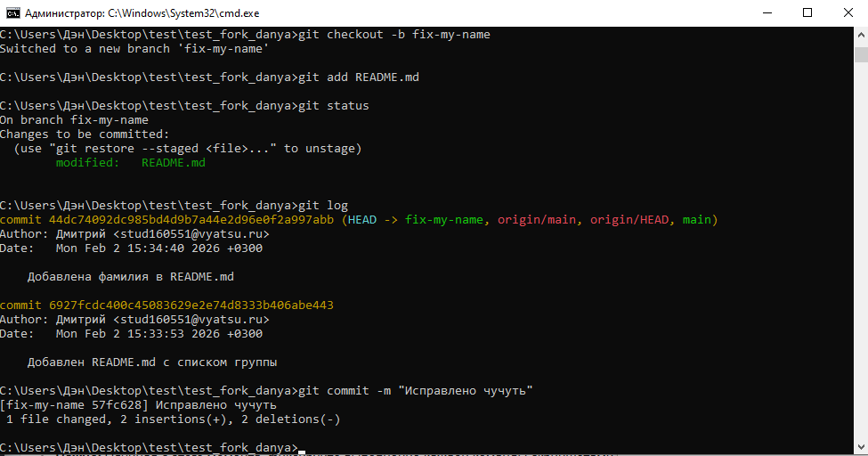
Task: Click the scrollbar up arrow
Action: coord(860,34)
